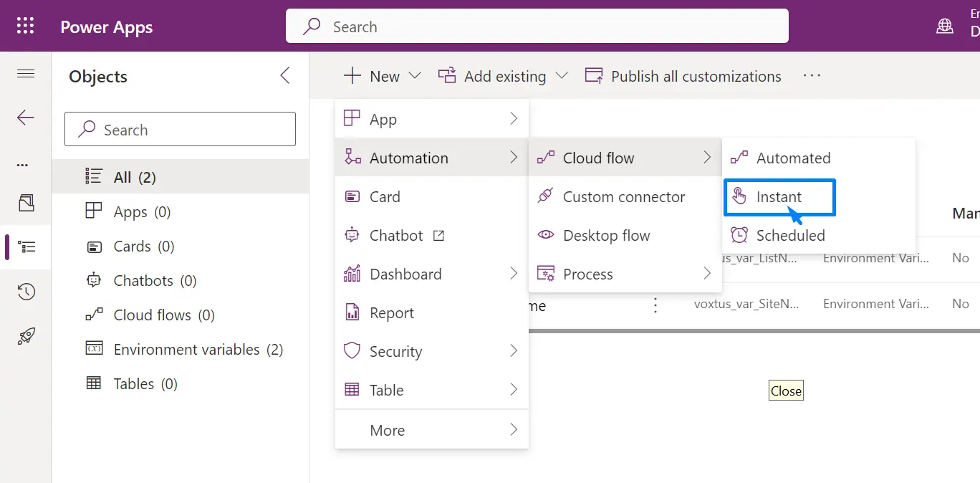Screen dimensions: 980x483
Task: Choose Report in the New menu
Action: coord(432,312)
